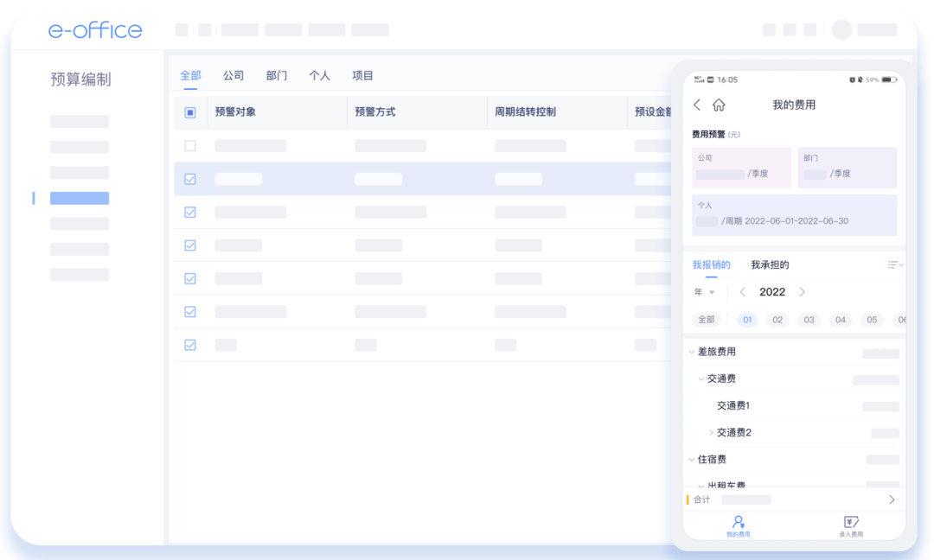Tap the 个人 budget warning card
The image size is (934, 560).
click(x=794, y=219)
